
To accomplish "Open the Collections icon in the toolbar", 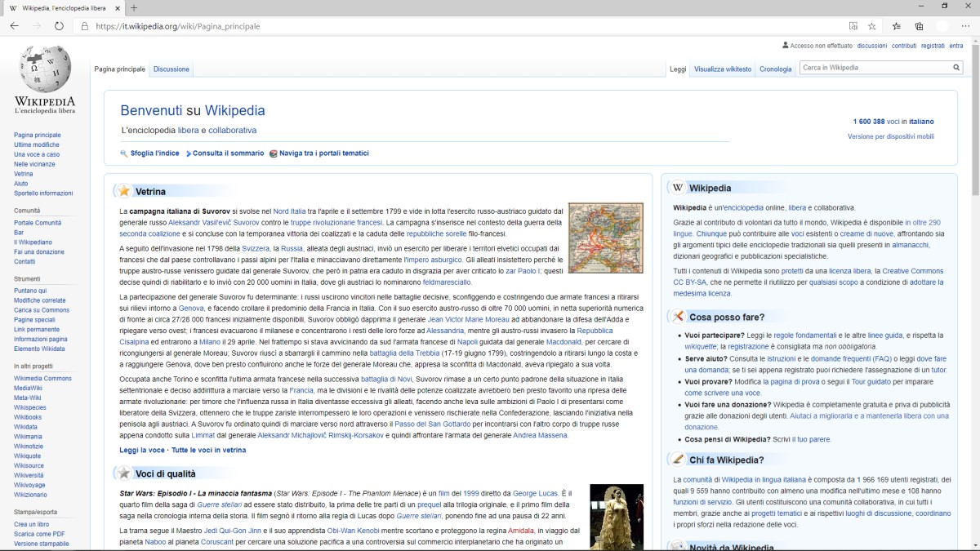I will pos(919,26).
